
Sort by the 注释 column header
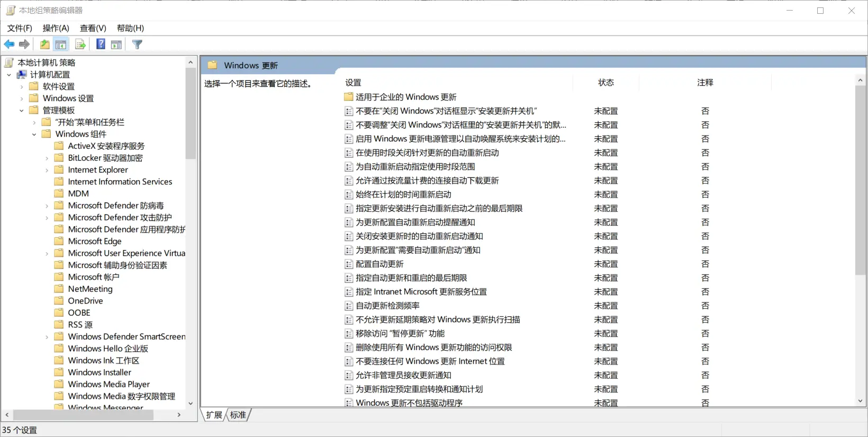[x=705, y=83]
